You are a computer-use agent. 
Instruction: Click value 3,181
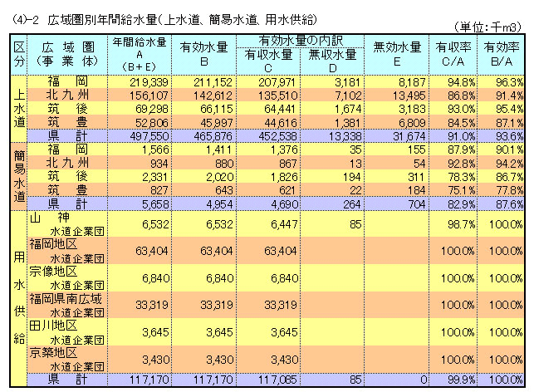tap(347, 82)
